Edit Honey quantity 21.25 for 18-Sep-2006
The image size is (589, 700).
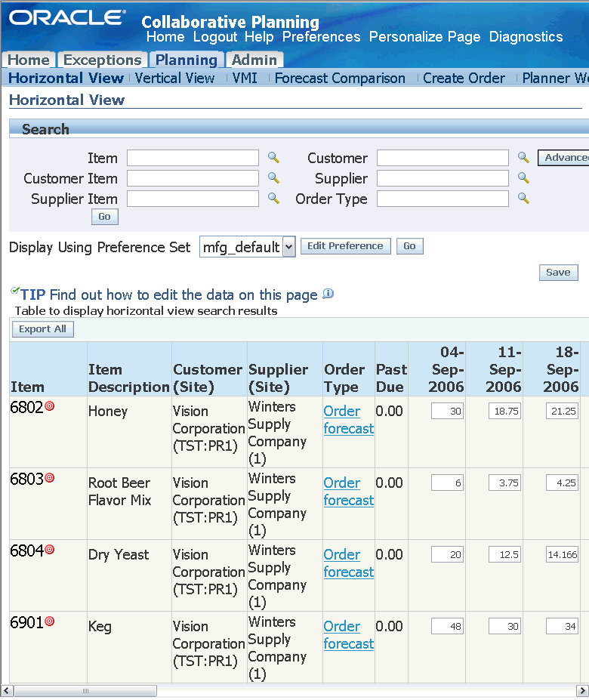point(563,411)
